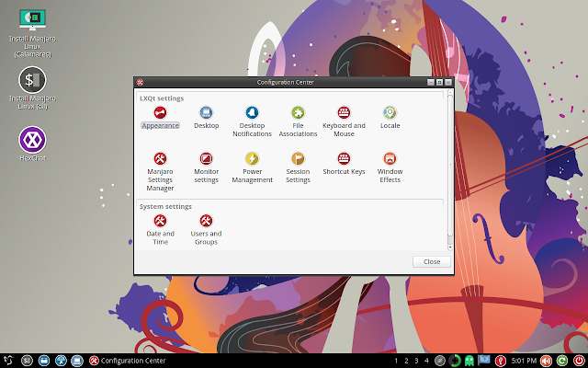Open Date and Time settings
Image resolution: width=588 pixels, height=368 pixels.
pyautogui.click(x=160, y=230)
